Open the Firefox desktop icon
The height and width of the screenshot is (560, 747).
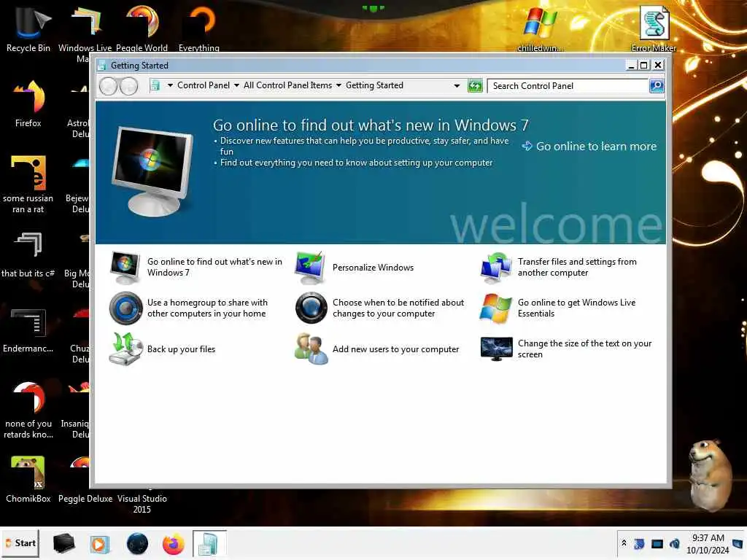(28, 104)
